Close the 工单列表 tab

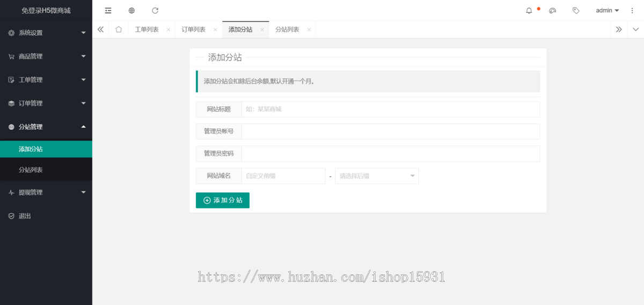[x=168, y=30]
